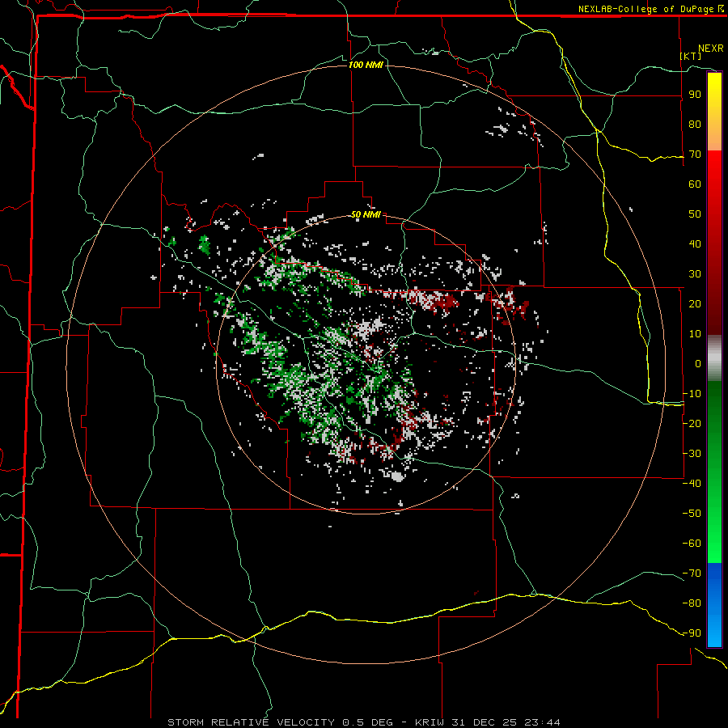This screenshot has height=728, width=728.
Task: Click the dark green -20 kt color scale segment
Action: (x=714, y=423)
